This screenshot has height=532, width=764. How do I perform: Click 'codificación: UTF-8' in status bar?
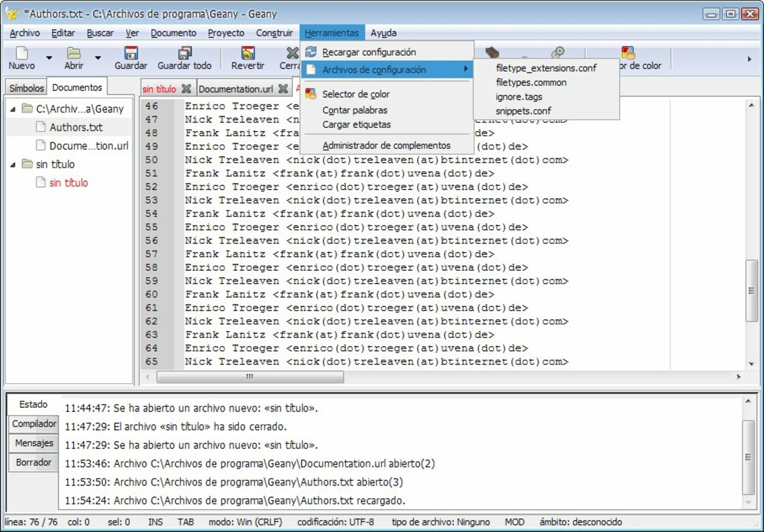click(x=335, y=522)
